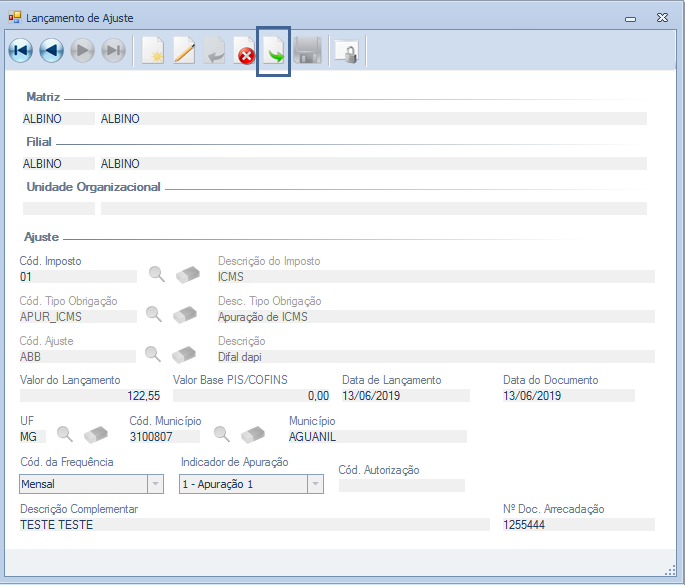Image resolution: width=685 pixels, height=587 pixels.
Task: Click the Valor do Lançamento field
Action: click(91, 396)
